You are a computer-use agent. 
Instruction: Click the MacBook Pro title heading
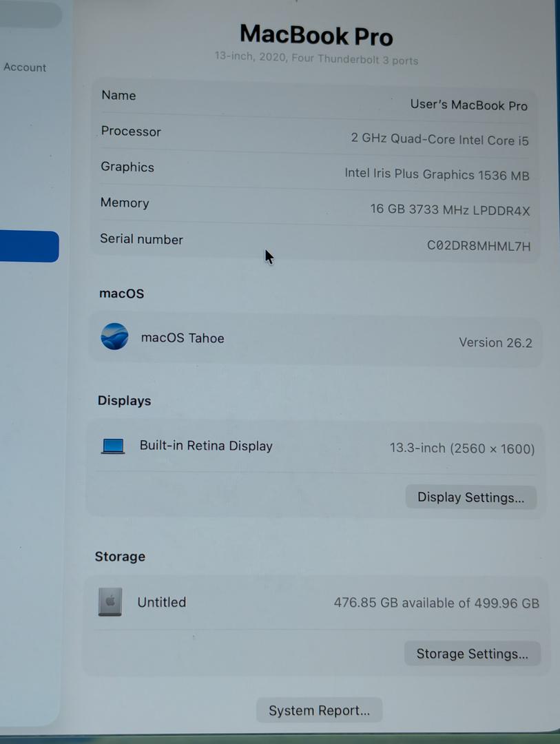coord(317,35)
